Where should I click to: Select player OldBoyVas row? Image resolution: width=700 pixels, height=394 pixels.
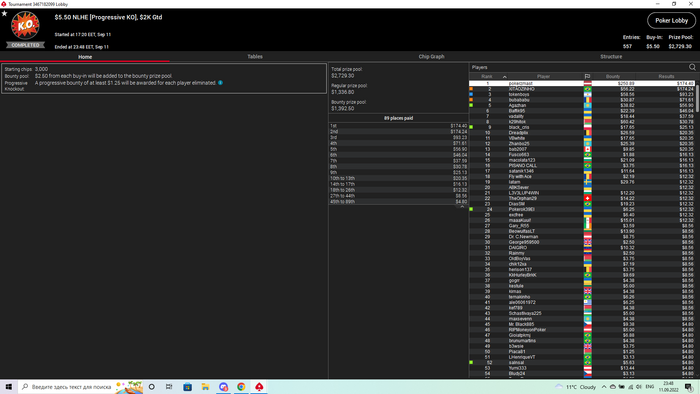[582, 258]
